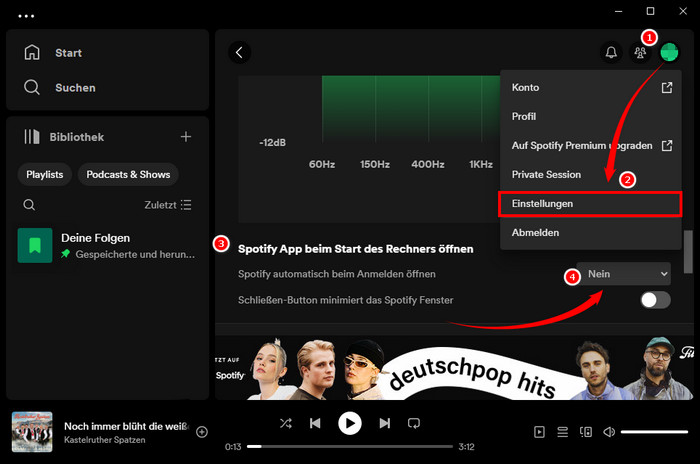Open the play queue
700x464 pixels.
point(562,432)
